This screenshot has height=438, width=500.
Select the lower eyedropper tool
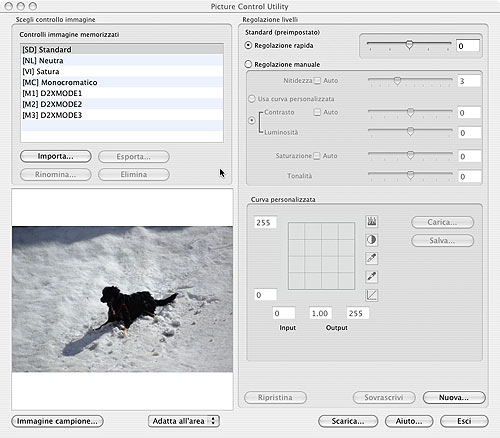click(x=372, y=276)
